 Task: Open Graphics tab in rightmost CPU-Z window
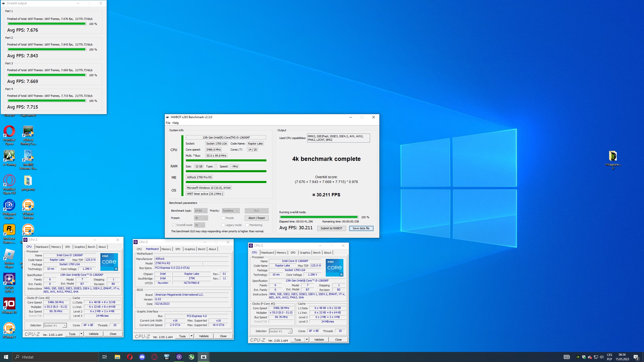[x=305, y=253]
